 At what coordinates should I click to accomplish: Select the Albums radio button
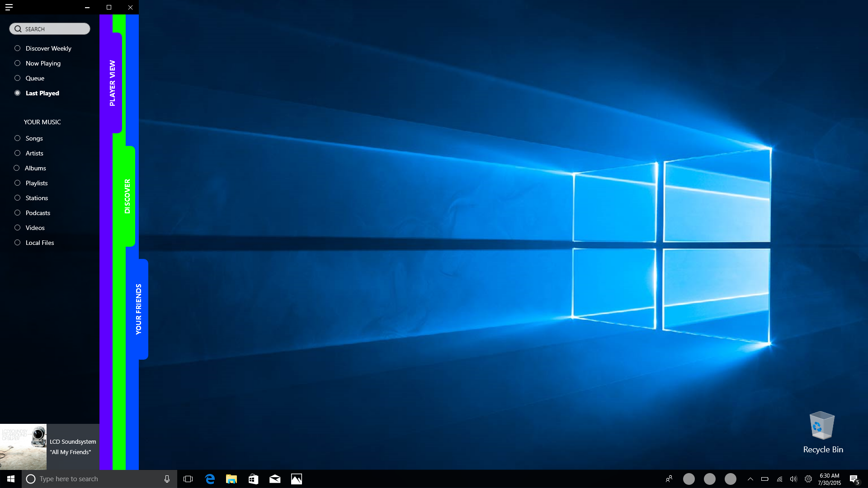coord(17,168)
